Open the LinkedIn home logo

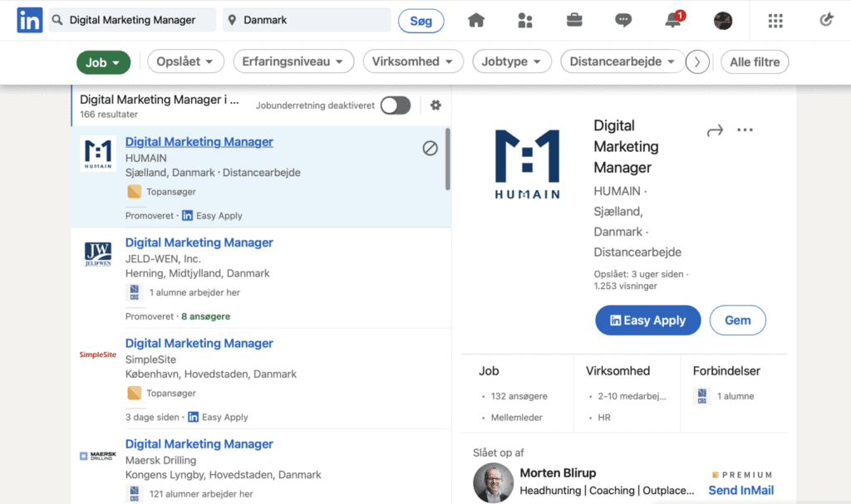point(29,20)
